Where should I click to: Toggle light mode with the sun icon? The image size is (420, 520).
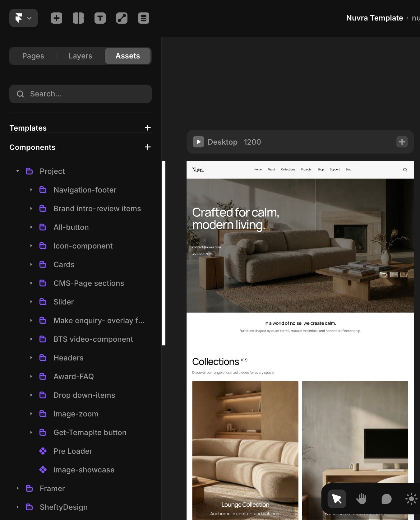pyautogui.click(x=411, y=499)
